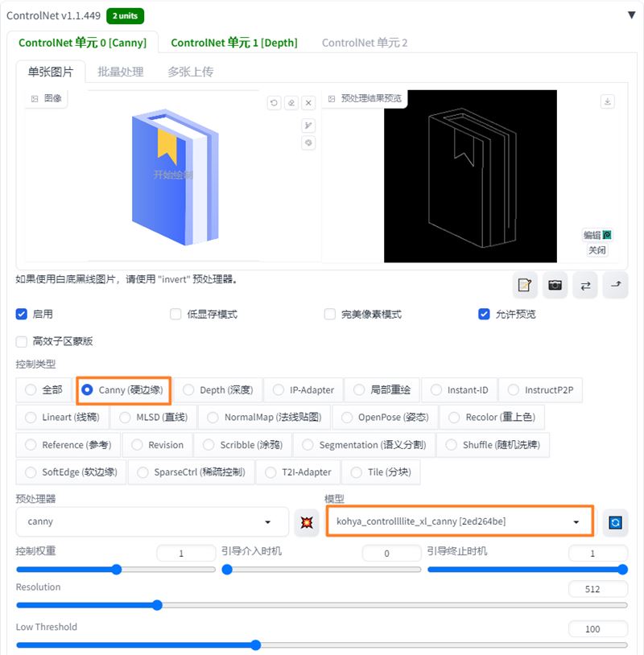Viewport: 644px width, 655px height.
Task: Select the SparseCtrl (稀疏控制) control type
Action: point(192,472)
